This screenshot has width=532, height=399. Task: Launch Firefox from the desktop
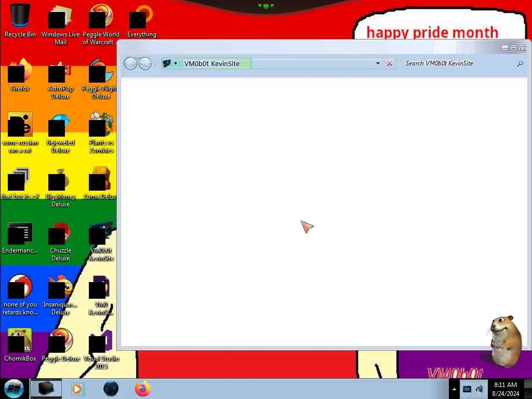[x=20, y=74]
